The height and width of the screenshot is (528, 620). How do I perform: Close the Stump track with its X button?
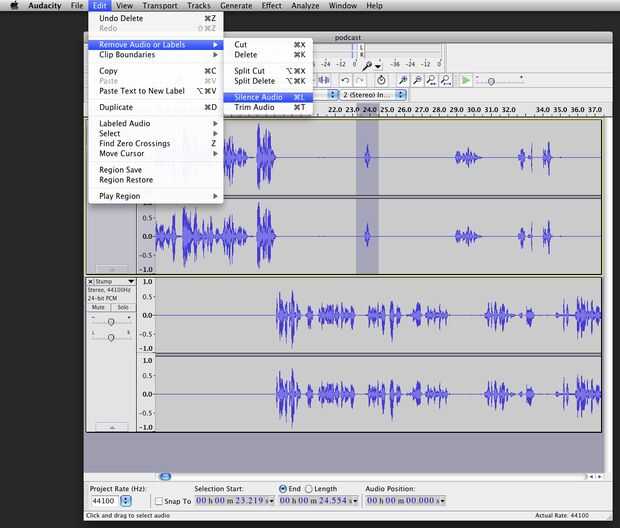[91, 282]
